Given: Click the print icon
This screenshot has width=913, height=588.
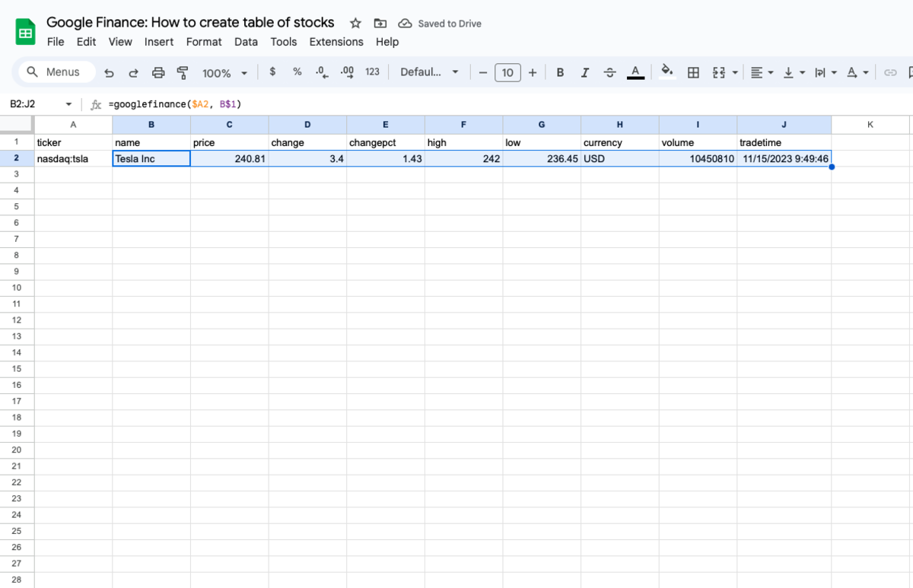Looking at the screenshot, I should tap(158, 72).
